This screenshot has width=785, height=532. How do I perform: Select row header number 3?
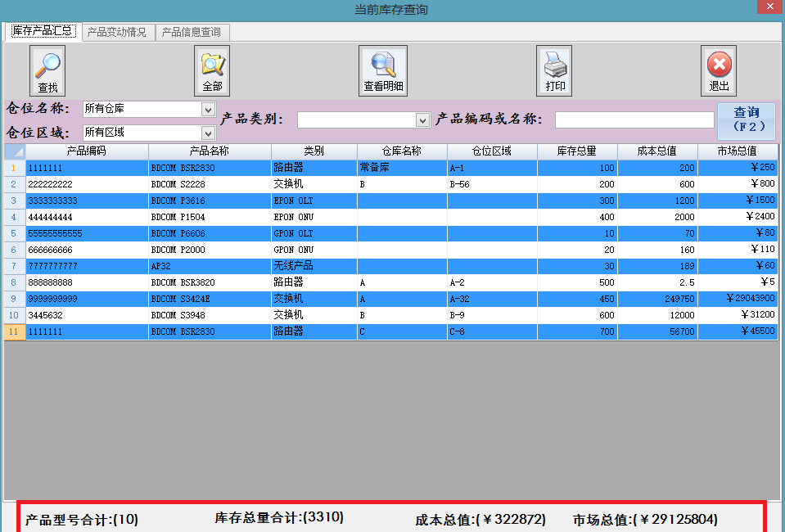click(15, 201)
